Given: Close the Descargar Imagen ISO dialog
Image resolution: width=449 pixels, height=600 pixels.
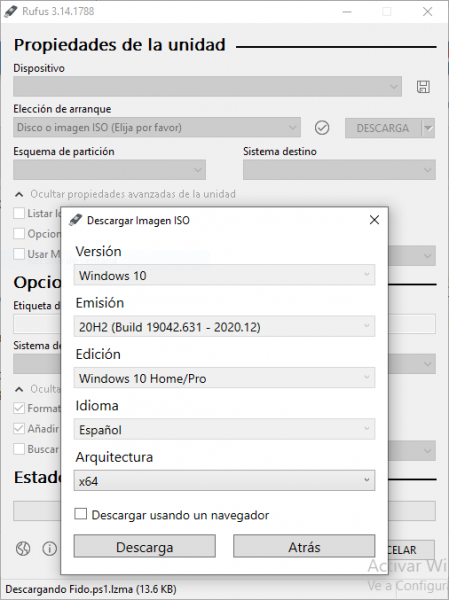Looking at the screenshot, I should click(x=374, y=220).
